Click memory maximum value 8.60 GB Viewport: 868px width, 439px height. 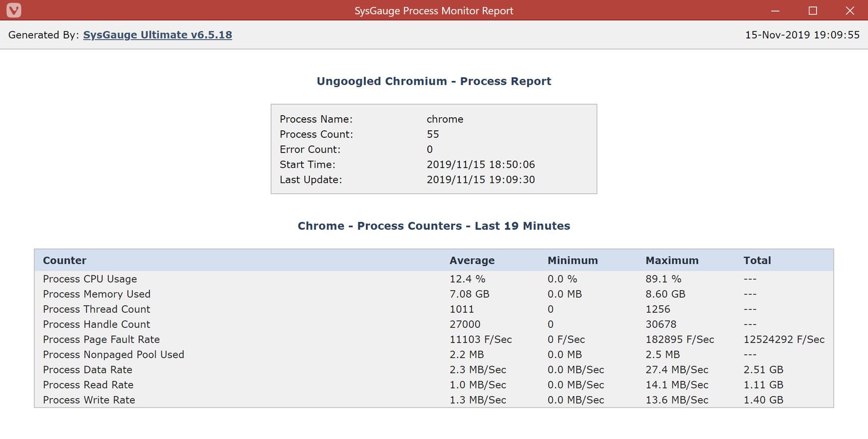(666, 294)
